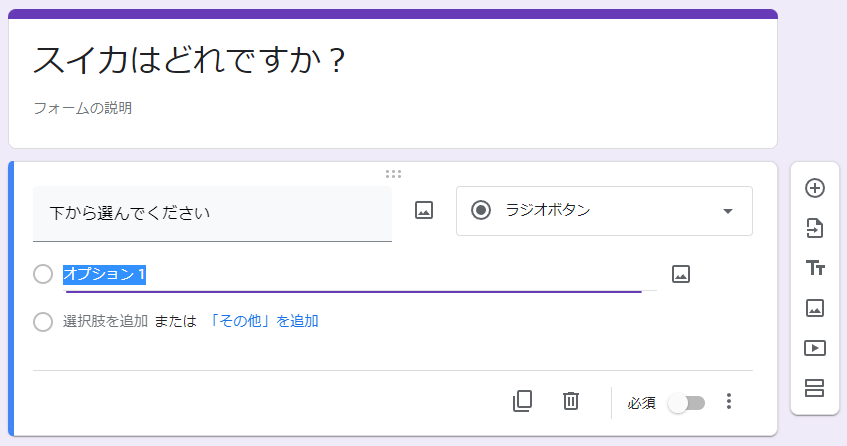The height and width of the screenshot is (446, 847).
Task: Click the フォームの説明 description field
Action: pos(83,108)
